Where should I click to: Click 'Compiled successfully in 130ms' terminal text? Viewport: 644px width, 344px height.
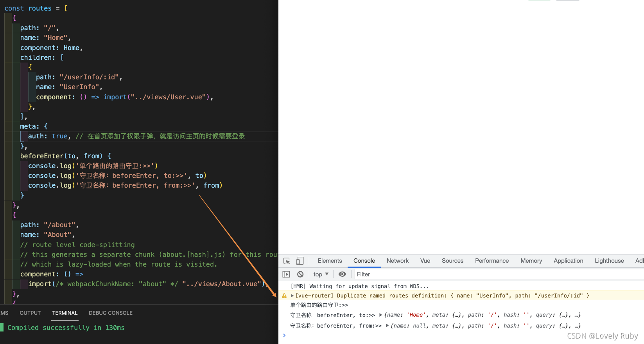66,328
